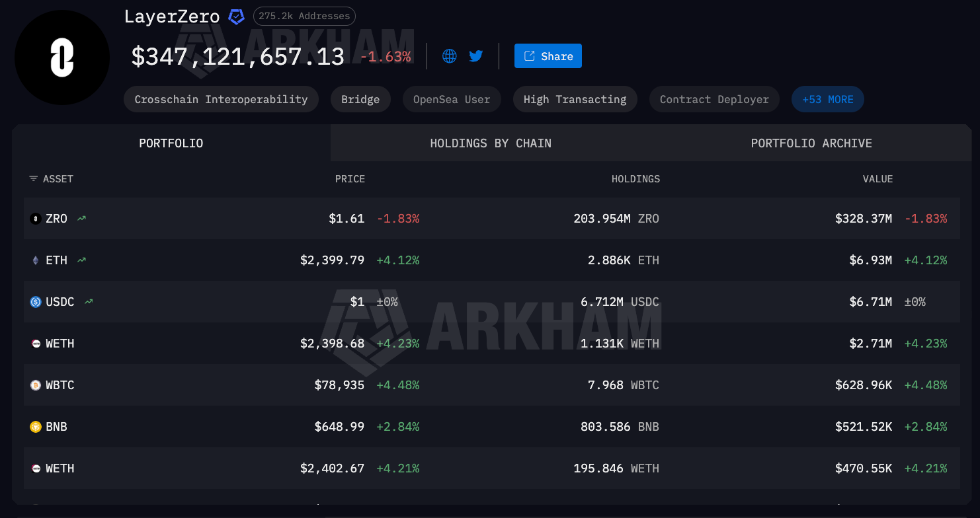The height and width of the screenshot is (518, 980).
Task: Click the $2.71M WETH value cell
Action: [871, 344]
